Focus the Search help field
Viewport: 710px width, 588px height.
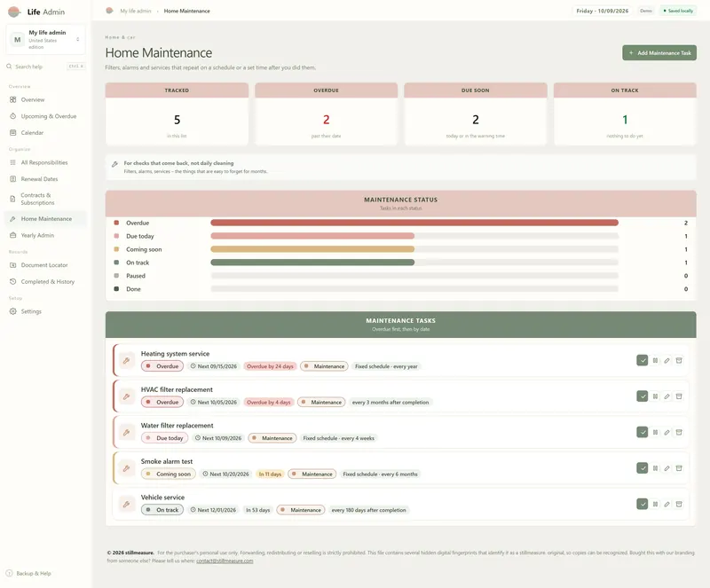coord(46,67)
